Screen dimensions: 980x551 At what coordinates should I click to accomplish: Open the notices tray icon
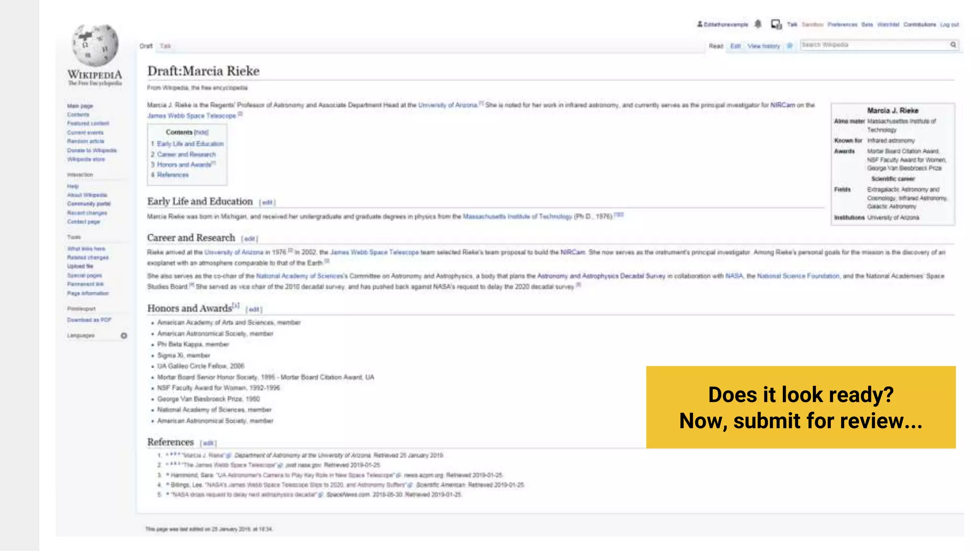776,24
